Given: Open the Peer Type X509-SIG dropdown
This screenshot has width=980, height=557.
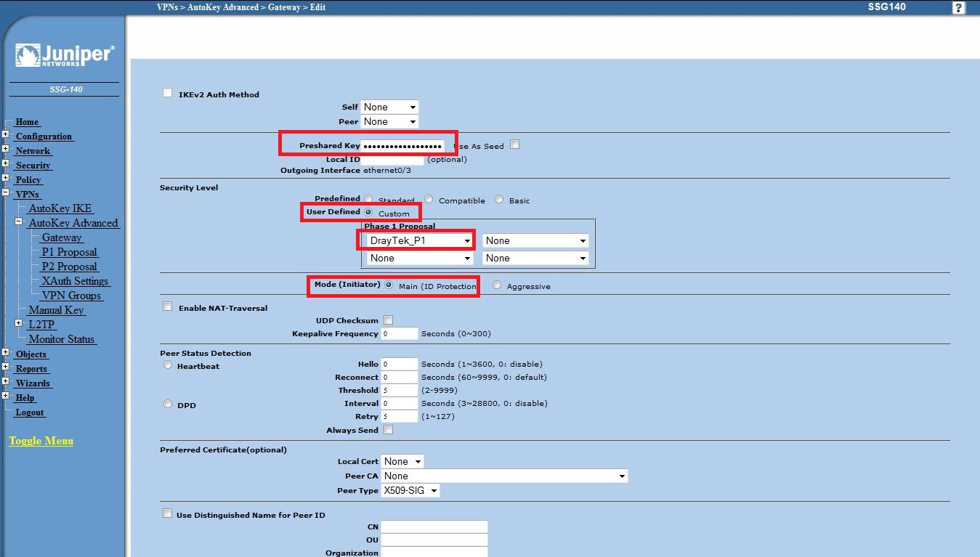Looking at the screenshot, I should coord(410,491).
